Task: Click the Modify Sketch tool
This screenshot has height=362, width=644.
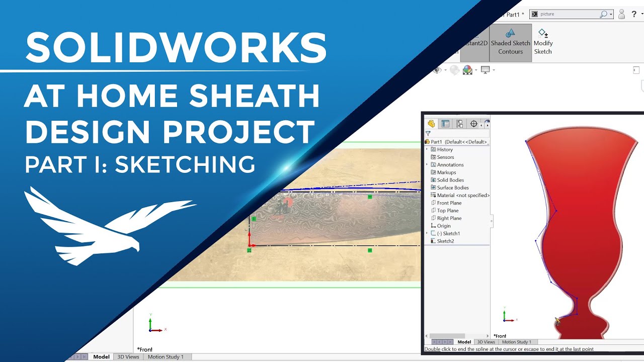Action: pos(543,41)
